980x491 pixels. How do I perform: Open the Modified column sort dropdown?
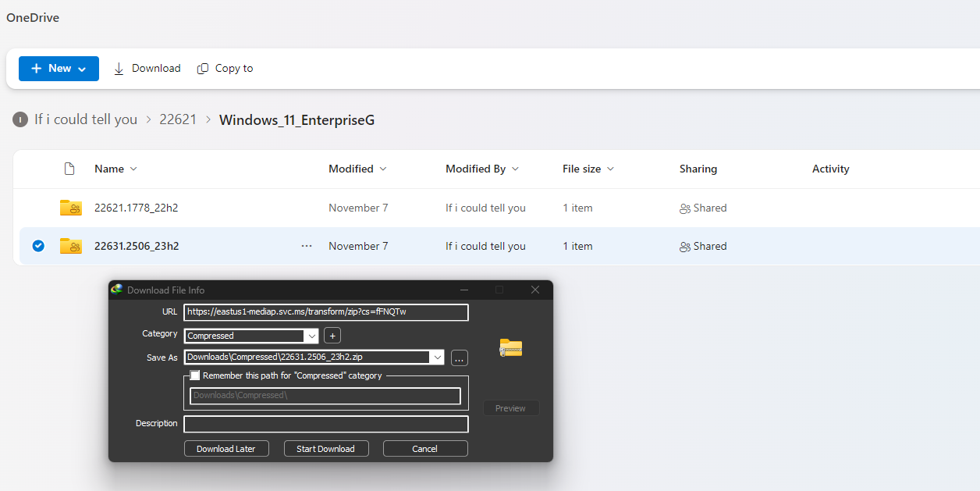coord(357,169)
